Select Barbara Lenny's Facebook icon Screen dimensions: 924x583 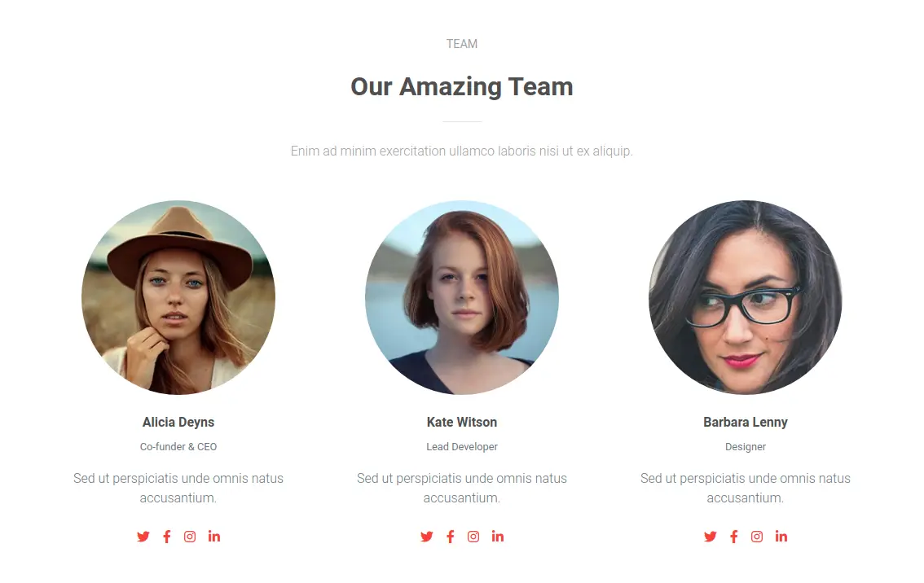point(733,537)
